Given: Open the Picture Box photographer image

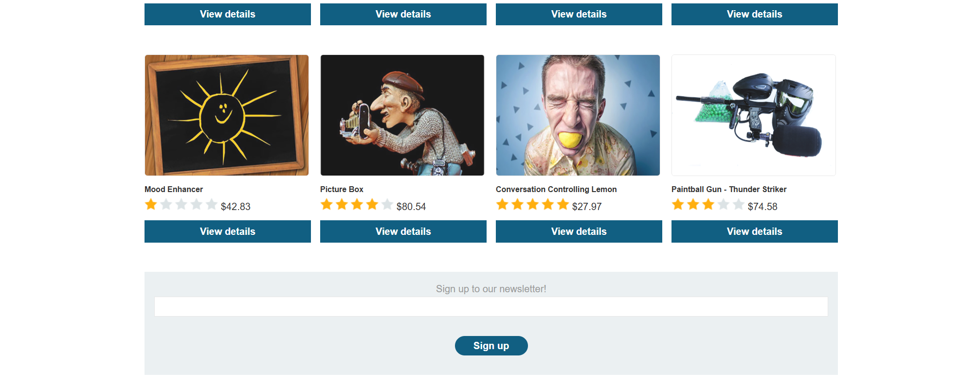Looking at the screenshot, I should [402, 115].
